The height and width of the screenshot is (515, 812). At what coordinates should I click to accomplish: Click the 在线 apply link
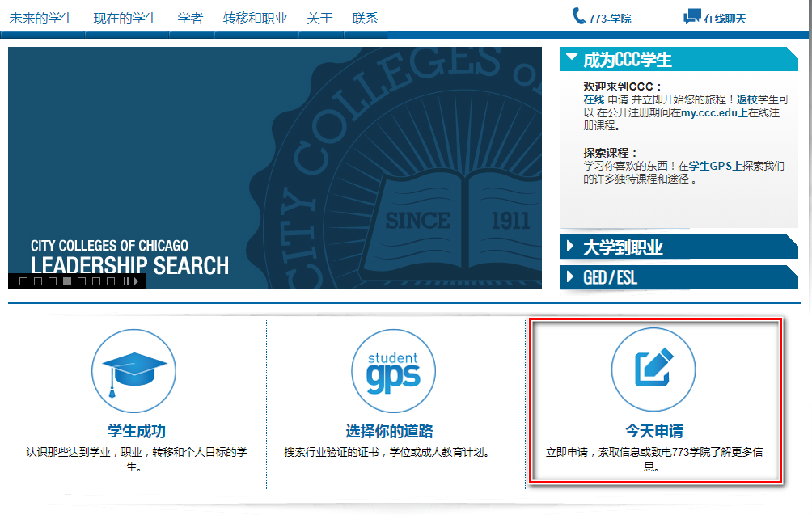[594, 99]
